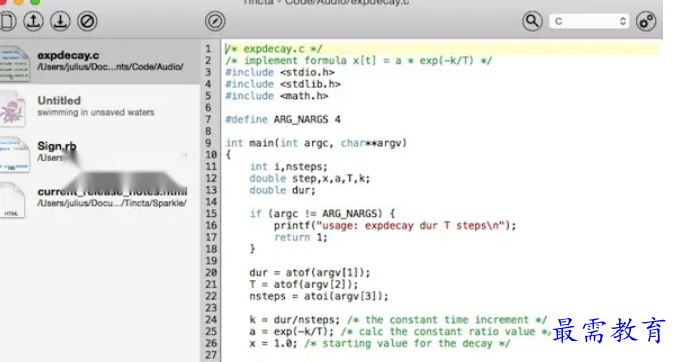Click the compass navigation toolbar icon

[x=215, y=21]
